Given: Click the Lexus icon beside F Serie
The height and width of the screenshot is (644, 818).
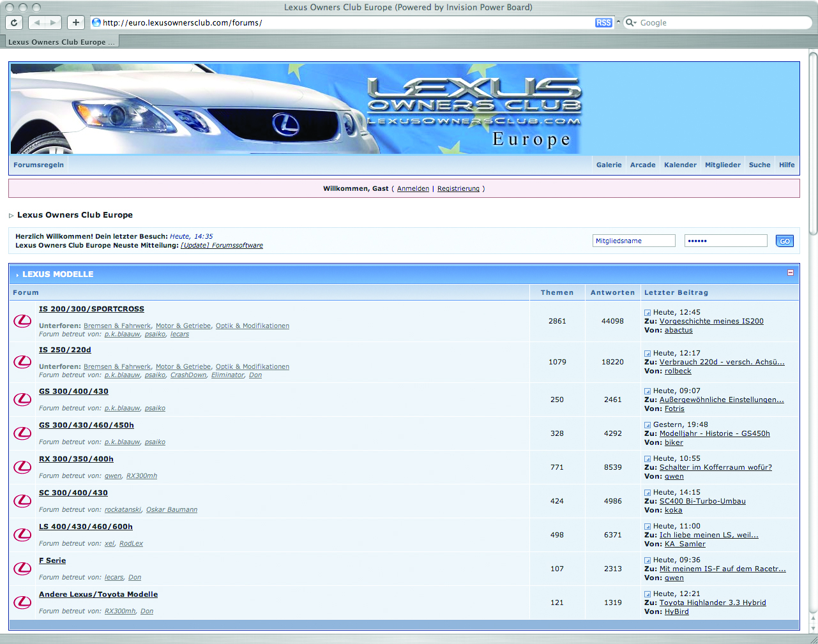Looking at the screenshot, I should [x=22, y=568].
